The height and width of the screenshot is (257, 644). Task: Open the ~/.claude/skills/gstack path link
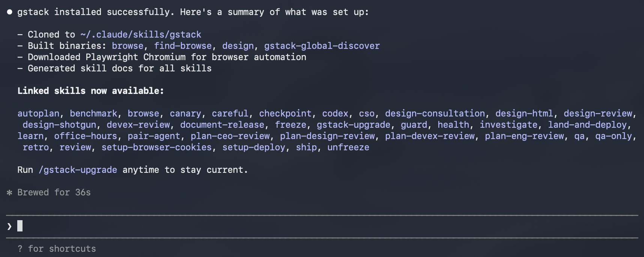pyautogui.click(x=141, y=35)
